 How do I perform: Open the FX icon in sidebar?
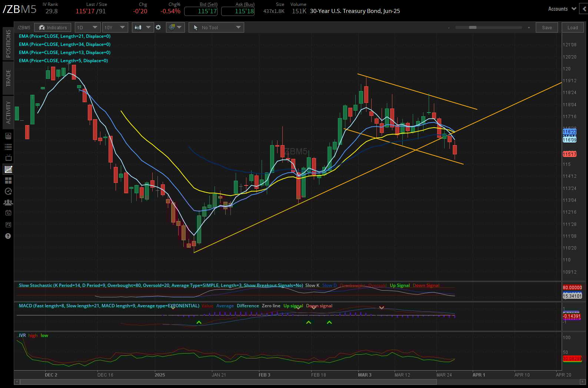(x=8, y=225)
